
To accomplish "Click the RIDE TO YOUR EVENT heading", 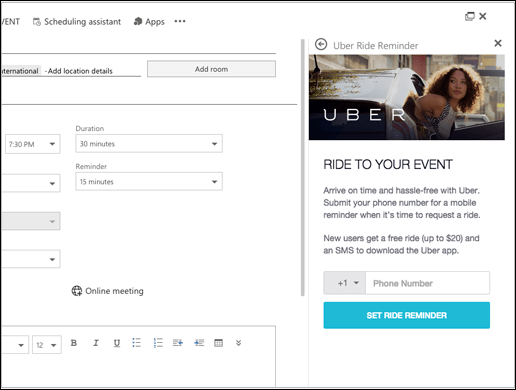I will click(388, 165).
